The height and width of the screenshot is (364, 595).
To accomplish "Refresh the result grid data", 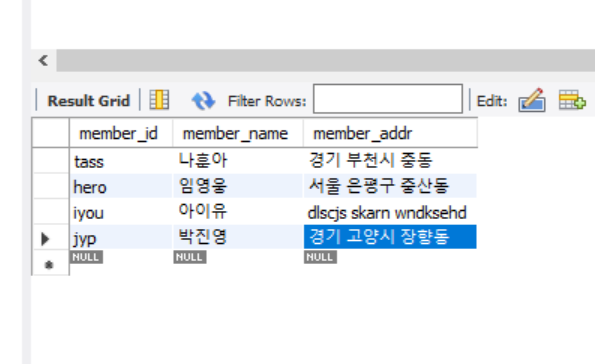I will pyautogui.click(x=203, y=101).
